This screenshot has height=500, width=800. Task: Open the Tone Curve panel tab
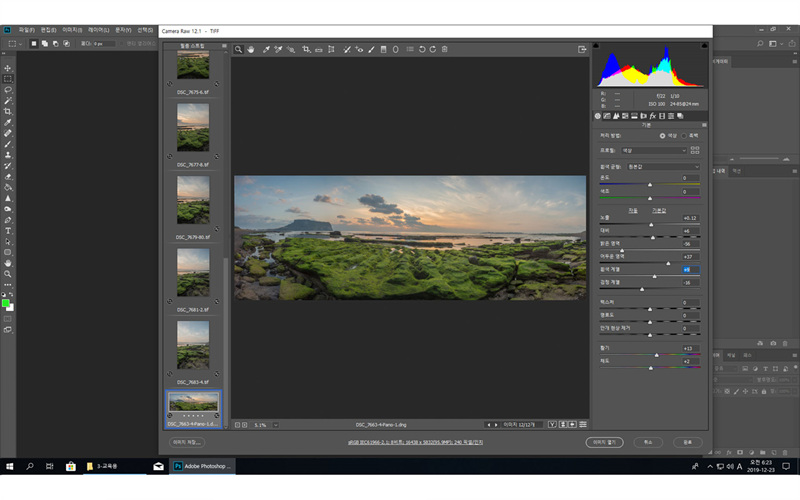(607, 116)
